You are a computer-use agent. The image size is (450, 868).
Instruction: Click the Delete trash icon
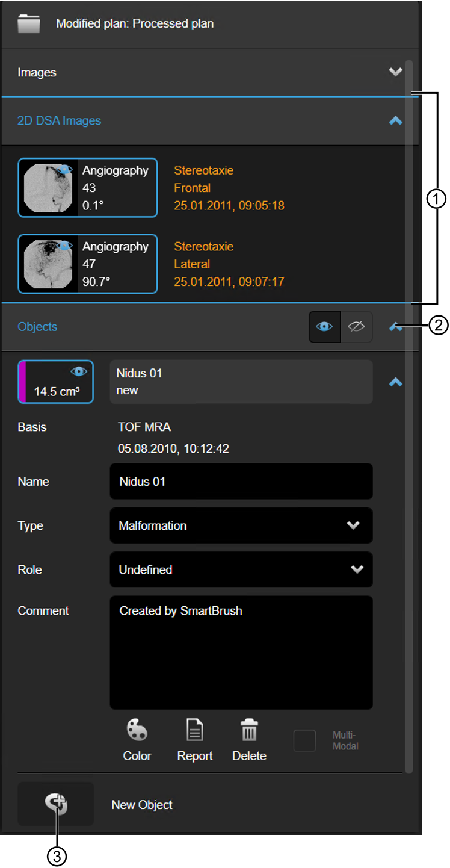(x=249, y=731)
